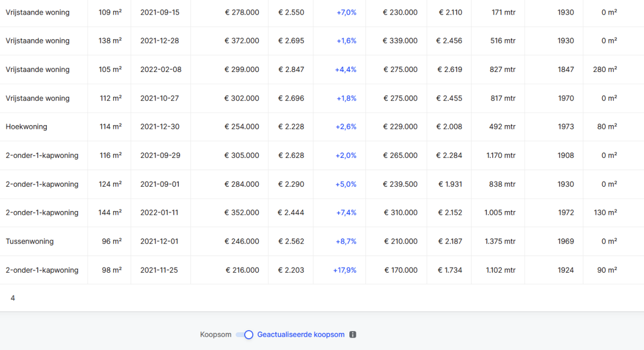This screenshot has height=350, width=644.
Task: Click page number 4 below the table
Action: (x=13, y=298)
